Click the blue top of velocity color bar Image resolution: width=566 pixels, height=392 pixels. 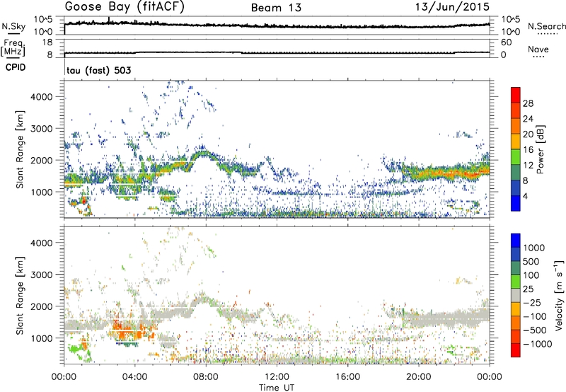[x=516, y=241]
